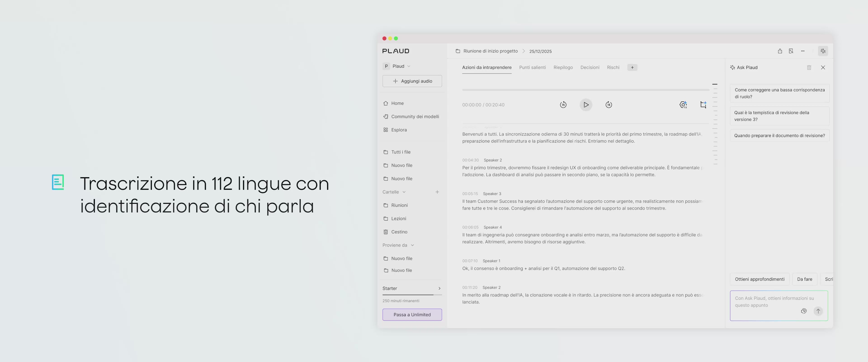Click the Aggiungi audio button
The width and height of the screenshot is (868, 362).
(x=412, y=81)
